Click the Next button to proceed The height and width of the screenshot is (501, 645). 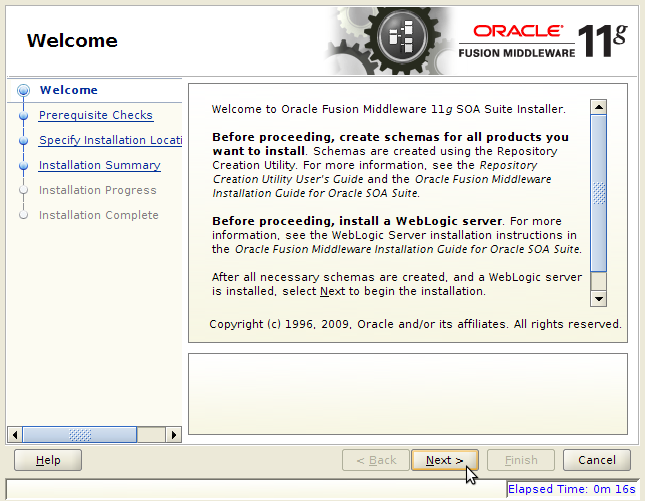click(x=445, y=460)
